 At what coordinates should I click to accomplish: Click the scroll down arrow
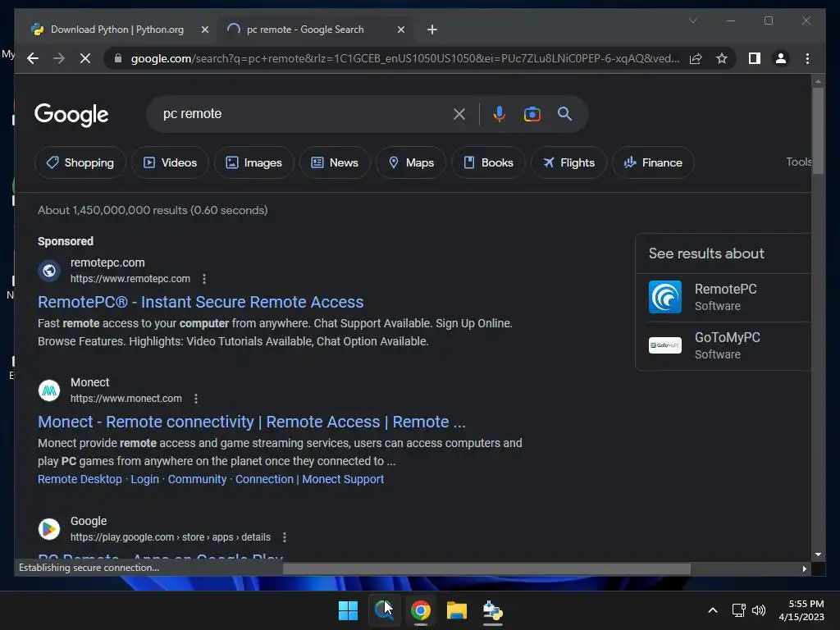click(x=818, y=555)
